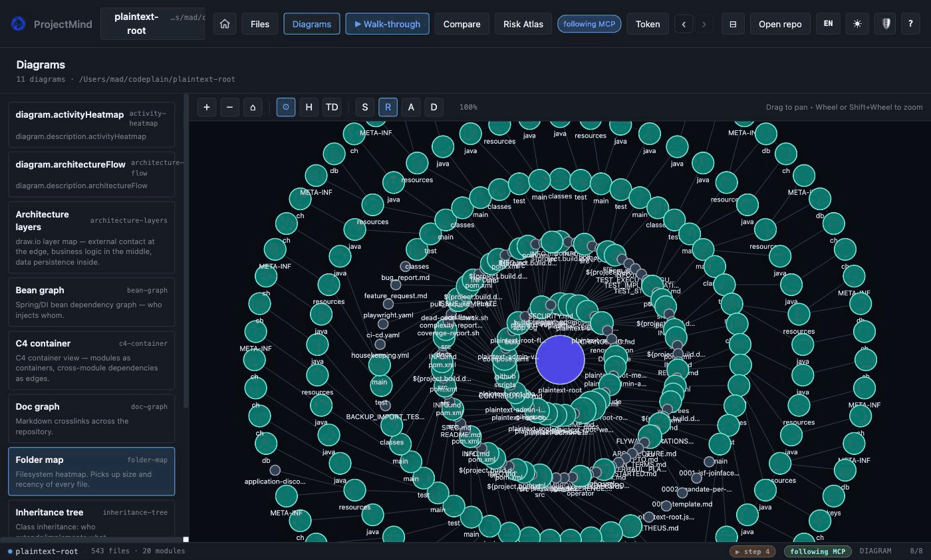Open the shield security icon

(886, 24)
